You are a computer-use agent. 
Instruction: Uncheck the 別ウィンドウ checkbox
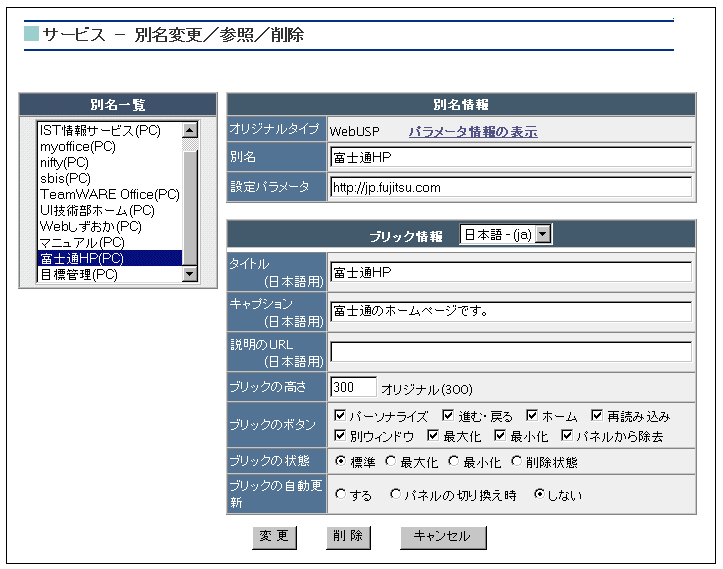341,436
